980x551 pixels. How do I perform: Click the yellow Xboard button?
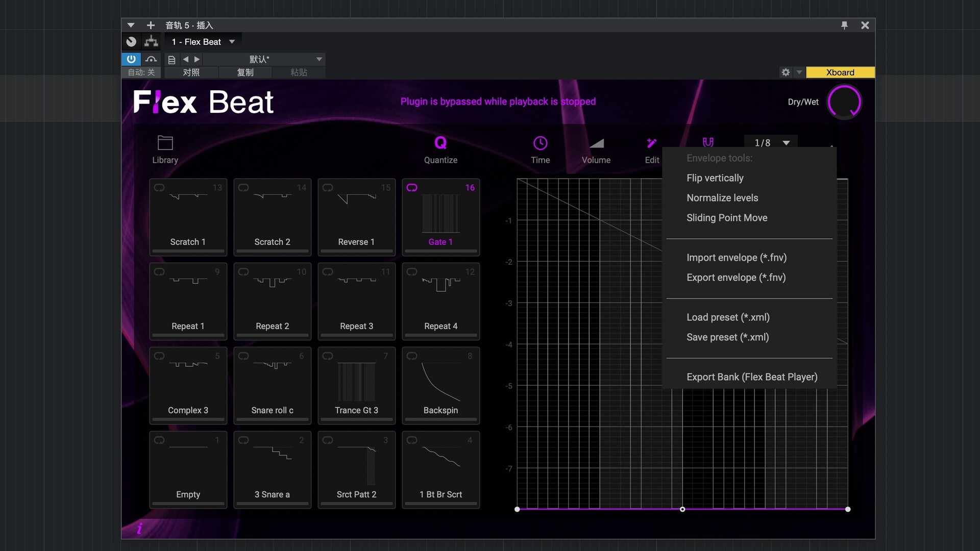coord(840,72)
